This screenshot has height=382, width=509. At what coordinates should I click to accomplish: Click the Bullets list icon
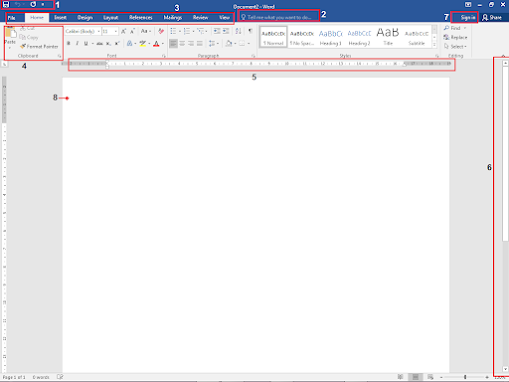173,31
